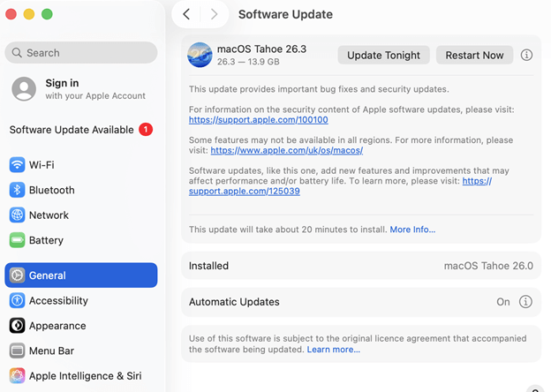Select Accessibility in the sidebar
This screenshot has height=392, width=551.
(x=81, y=301)
